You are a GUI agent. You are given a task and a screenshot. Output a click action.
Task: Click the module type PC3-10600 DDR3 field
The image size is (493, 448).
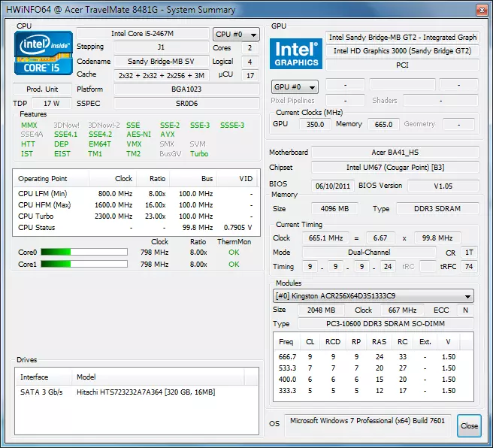point(386,323)
